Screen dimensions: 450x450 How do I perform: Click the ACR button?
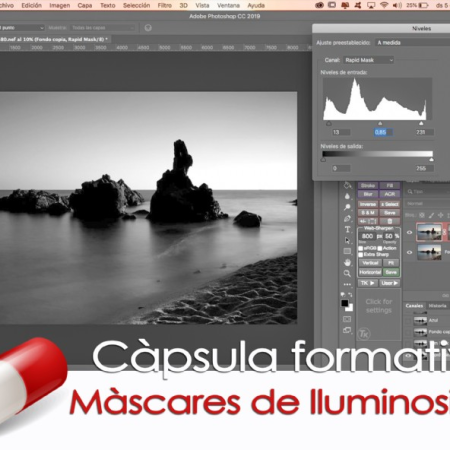pyautogui.click(x=390, y=194)
